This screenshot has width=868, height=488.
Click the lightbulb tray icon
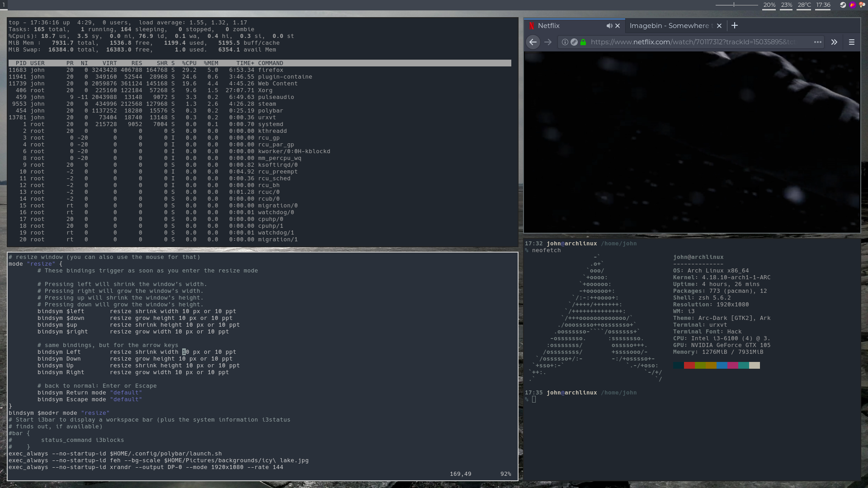862,5
